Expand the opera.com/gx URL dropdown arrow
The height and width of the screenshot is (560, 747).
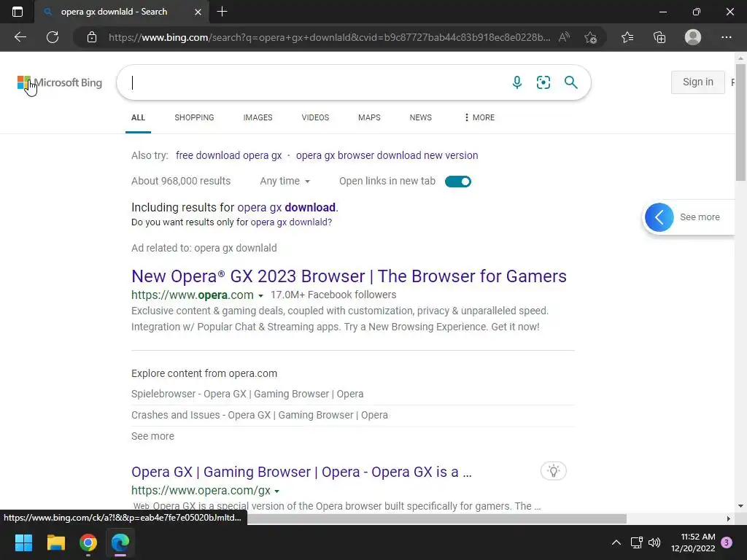(276, 491)
